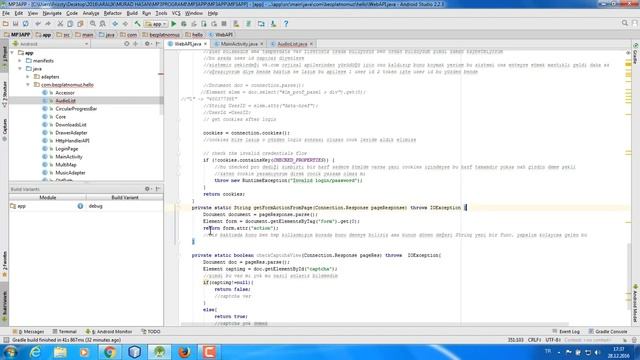Open the Terminal tool window

coord(64,331)
